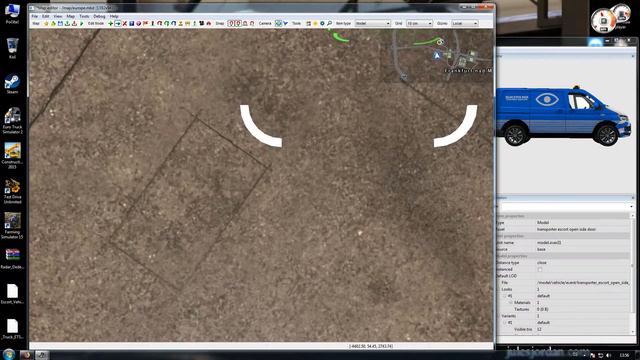
Task: Click the second taskbar application button
Action: coord(42,355)
